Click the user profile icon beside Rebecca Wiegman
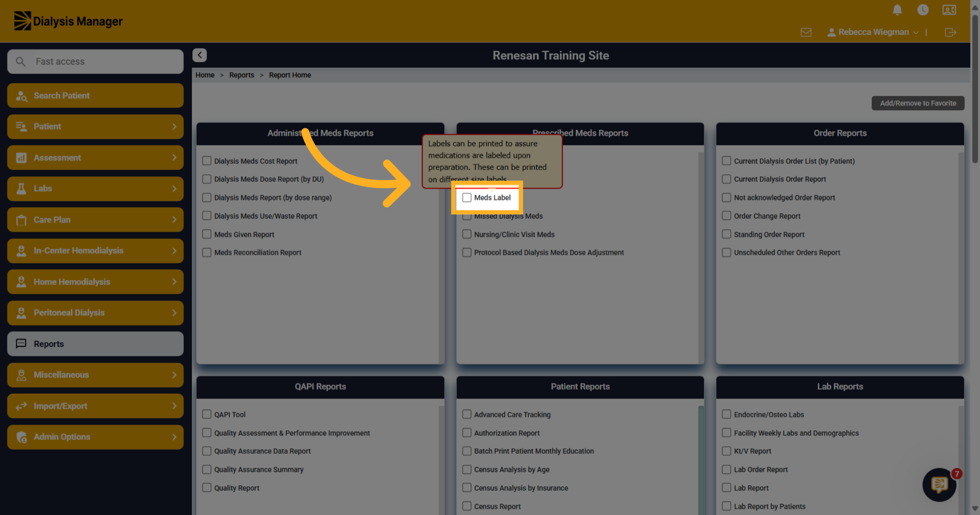 [831, 32]
